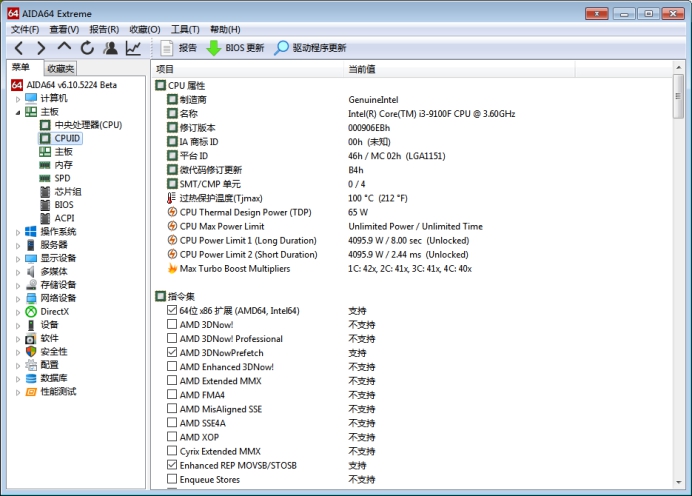Image resolution: width=692 pixels, height=496 pixels.
Task: Select AIDA64 v6.10.5224 Beta root node
Action: click(x=64, y=85)
